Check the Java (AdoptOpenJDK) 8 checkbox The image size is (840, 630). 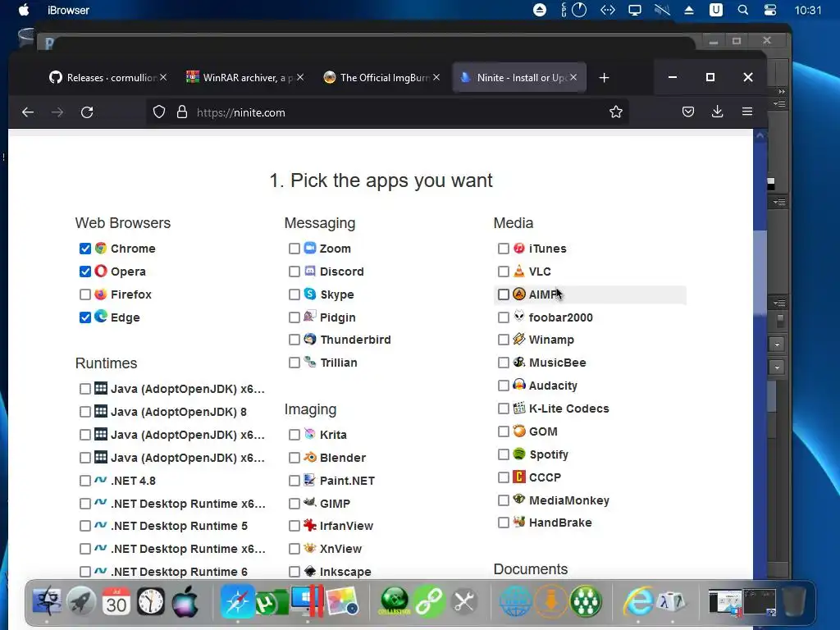84,412
